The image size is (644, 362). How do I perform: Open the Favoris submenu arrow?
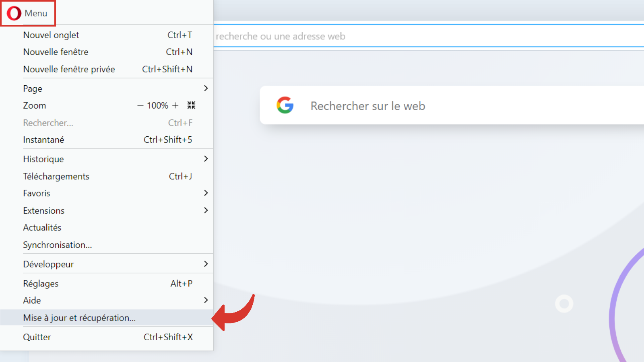tap(206, 193)
